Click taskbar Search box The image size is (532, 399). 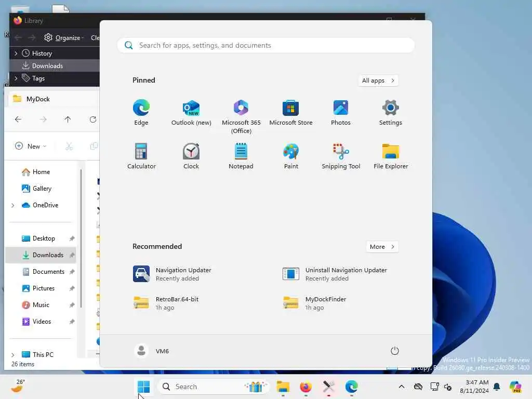[x=213, y=387]
